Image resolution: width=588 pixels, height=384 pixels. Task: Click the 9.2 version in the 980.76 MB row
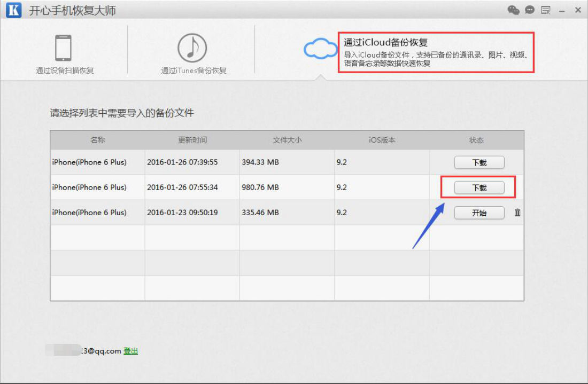pos(342,187)
